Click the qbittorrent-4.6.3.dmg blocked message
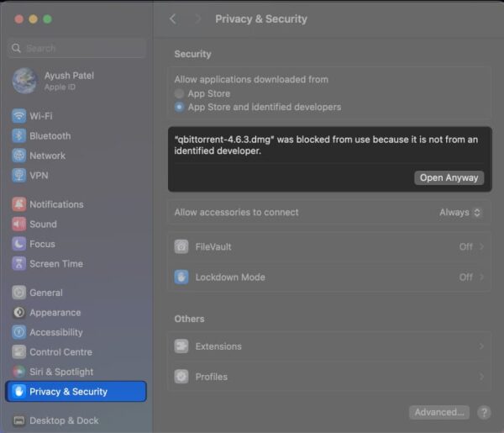Screen dimensions: 504x433 coord(326,145)
